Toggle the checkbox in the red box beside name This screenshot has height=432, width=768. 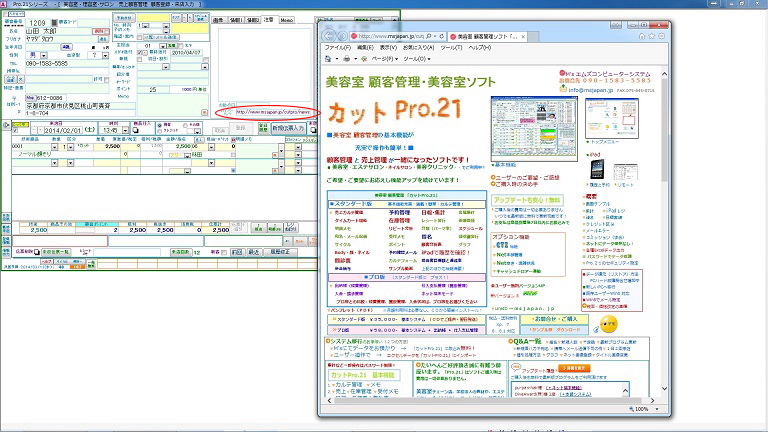click(106, 31)
